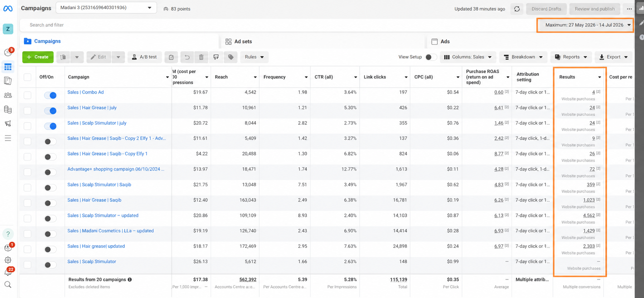Open the Help question mark icon

click(x=8, y=234)
